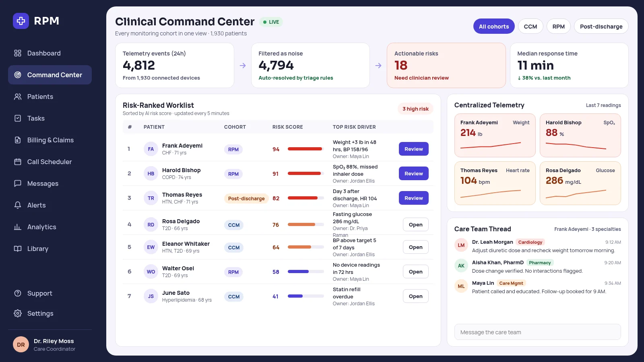The height and width of the screenshot is (362, 644).
Task: Click Frank Adeyemi's risk score bar
Action: pyautogui.click(x=306, y=149)
